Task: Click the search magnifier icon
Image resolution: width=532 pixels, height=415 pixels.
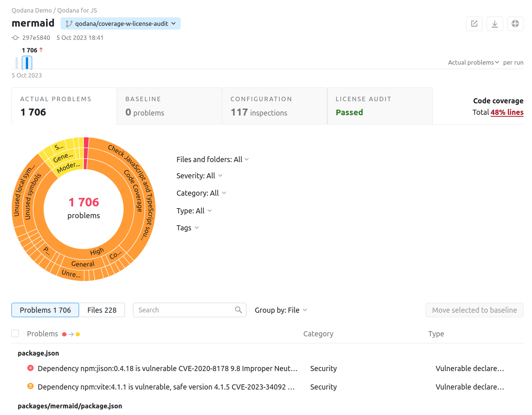Action: (238, 310)
